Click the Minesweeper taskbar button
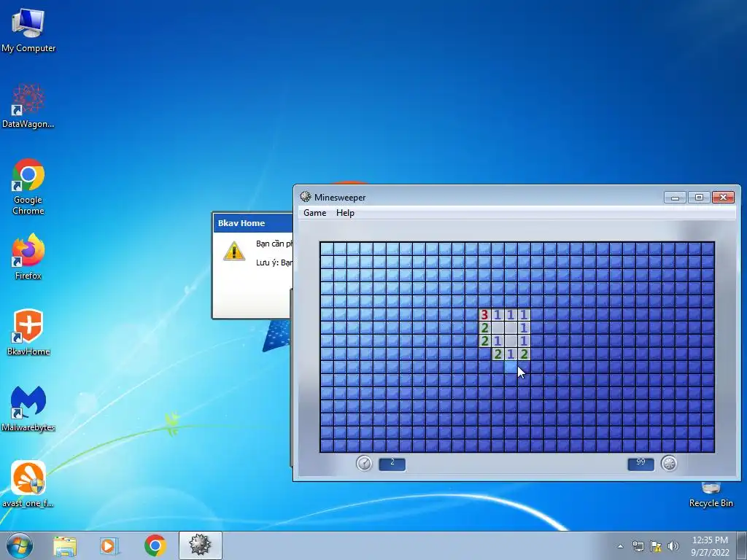 (x=200, y=545)
